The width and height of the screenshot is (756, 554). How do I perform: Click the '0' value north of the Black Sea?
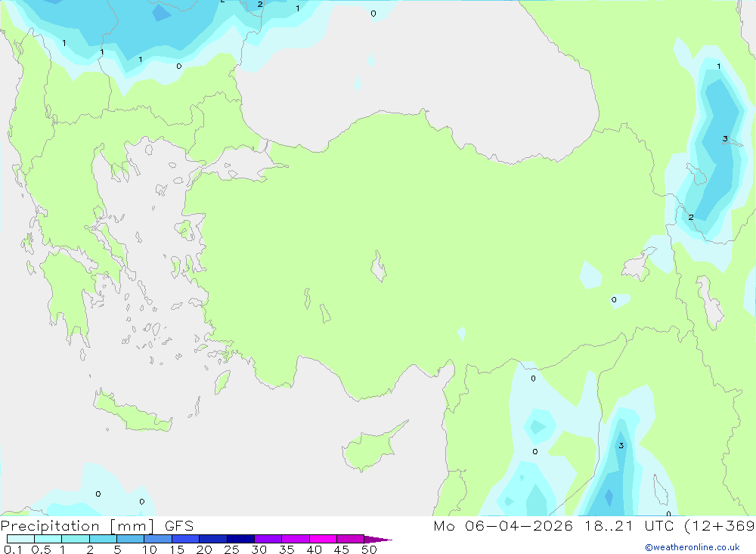(x=373, y=14)
